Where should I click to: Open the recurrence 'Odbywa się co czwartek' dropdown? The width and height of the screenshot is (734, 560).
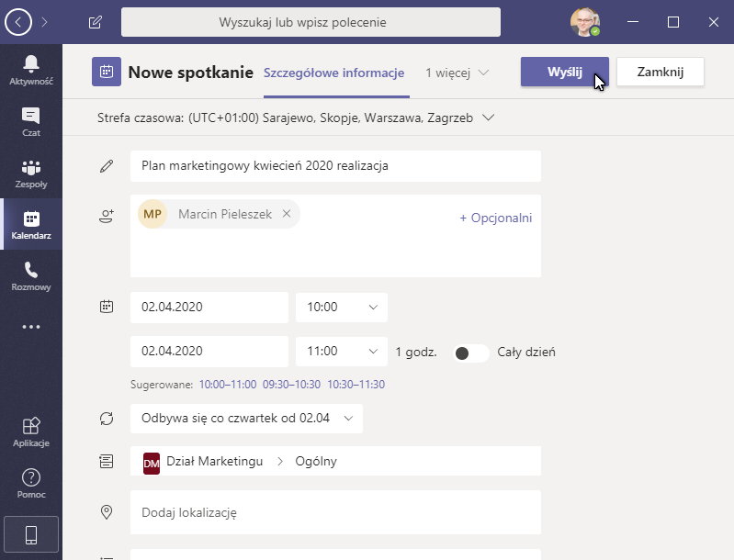coord(247,419)
